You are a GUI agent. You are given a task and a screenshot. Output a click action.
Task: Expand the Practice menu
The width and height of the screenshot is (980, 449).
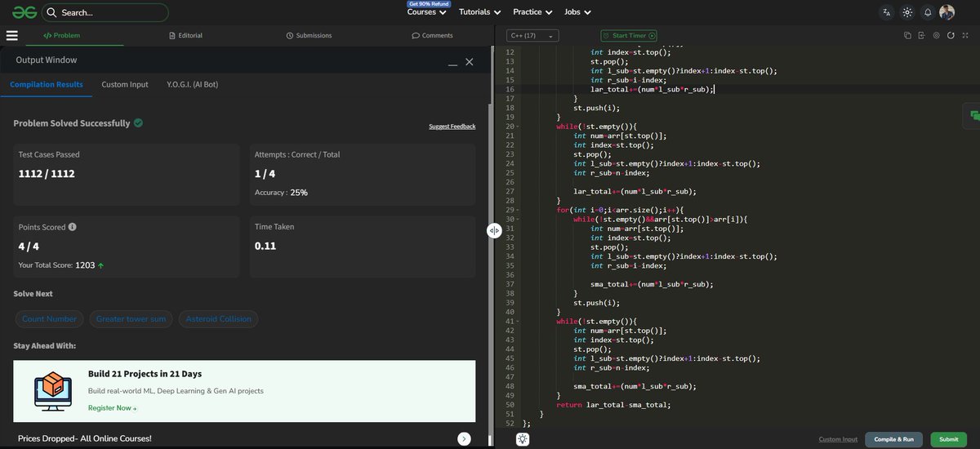(532, 12)
